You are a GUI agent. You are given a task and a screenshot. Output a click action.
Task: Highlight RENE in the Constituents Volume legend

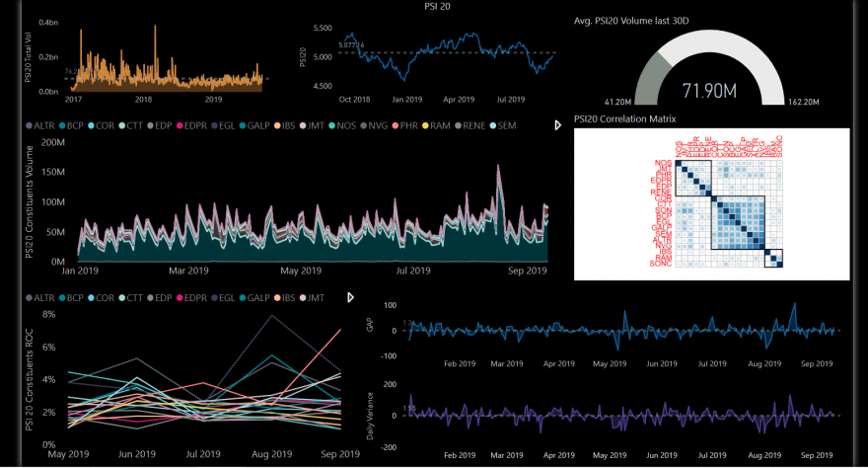coord(470,125)
